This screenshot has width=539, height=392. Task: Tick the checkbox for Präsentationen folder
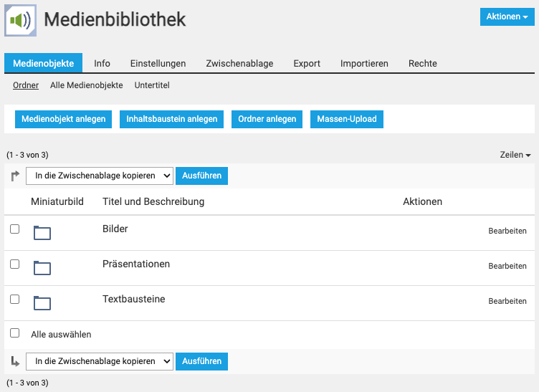tap(14, 264)
